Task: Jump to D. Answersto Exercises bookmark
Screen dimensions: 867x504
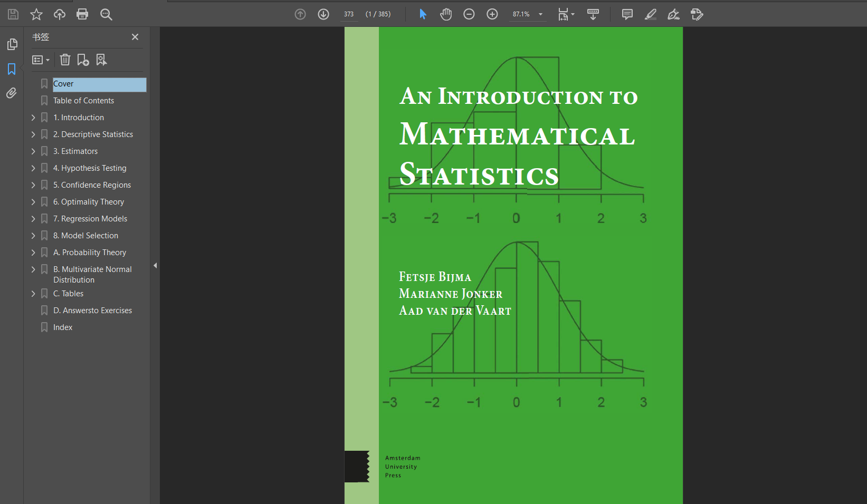Action: tap(92, 311)
